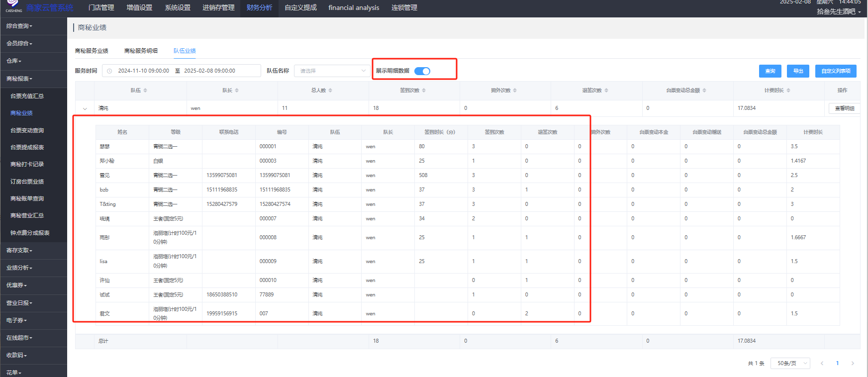Sort by 签到次数 column sort icon
This screenshot has width=868, height=377.
[x=424, y=91]
